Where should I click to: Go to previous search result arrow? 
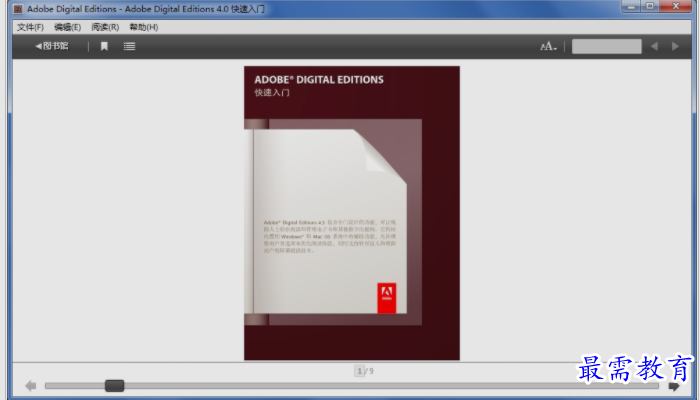[x=654, y=46]
